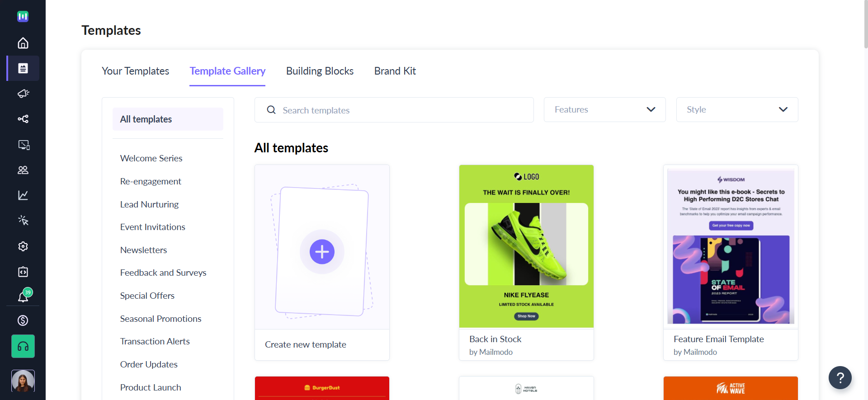Switch to the Building Blocks tab
The width and height of the screenshot is (868, 400).
point(320,71)
